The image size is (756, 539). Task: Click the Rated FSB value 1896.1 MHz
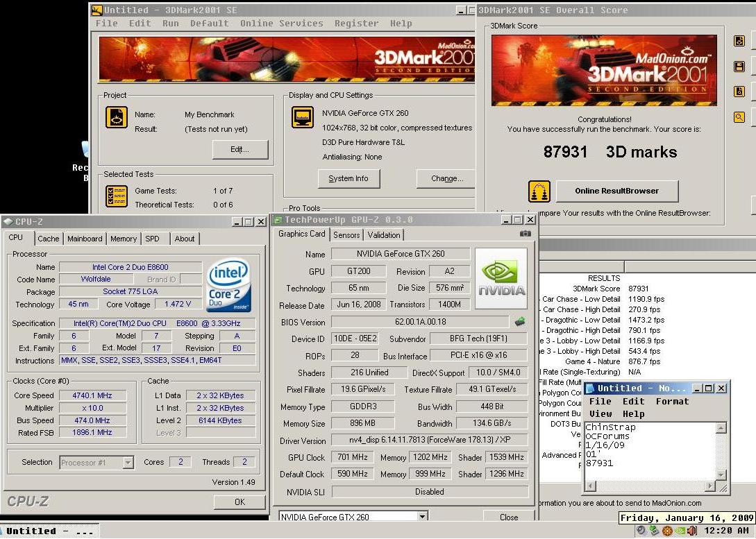pyautogui.click(x=92, y=433)
